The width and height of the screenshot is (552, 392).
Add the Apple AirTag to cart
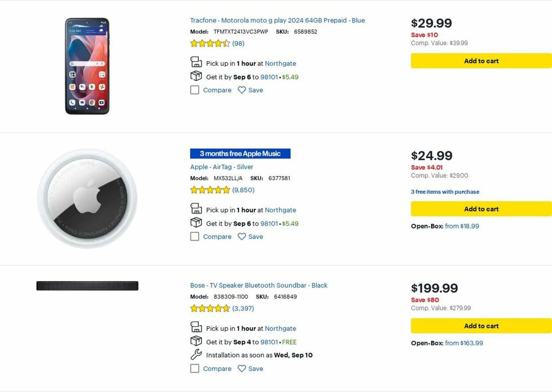point(481,209)
